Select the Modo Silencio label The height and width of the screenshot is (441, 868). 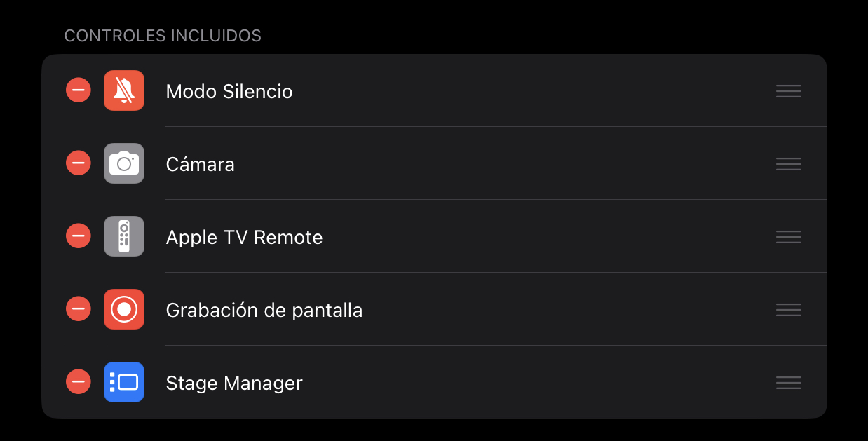(229, 92)
